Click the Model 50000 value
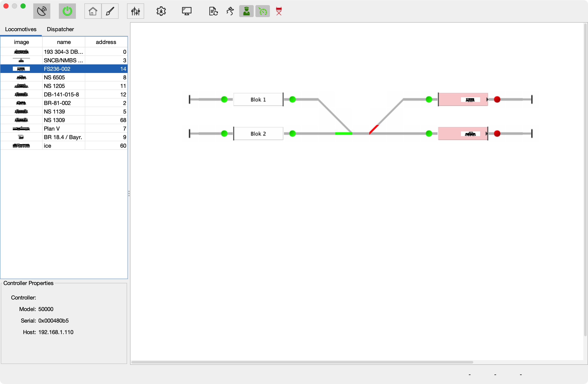588x384 pixels. [x=46, y=309]
